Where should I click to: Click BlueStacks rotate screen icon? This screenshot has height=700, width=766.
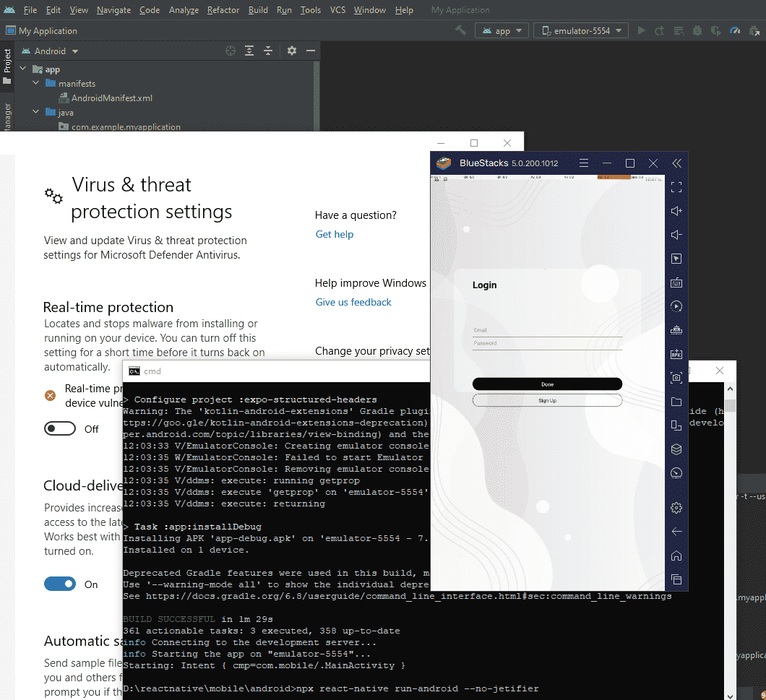point(676,425)
